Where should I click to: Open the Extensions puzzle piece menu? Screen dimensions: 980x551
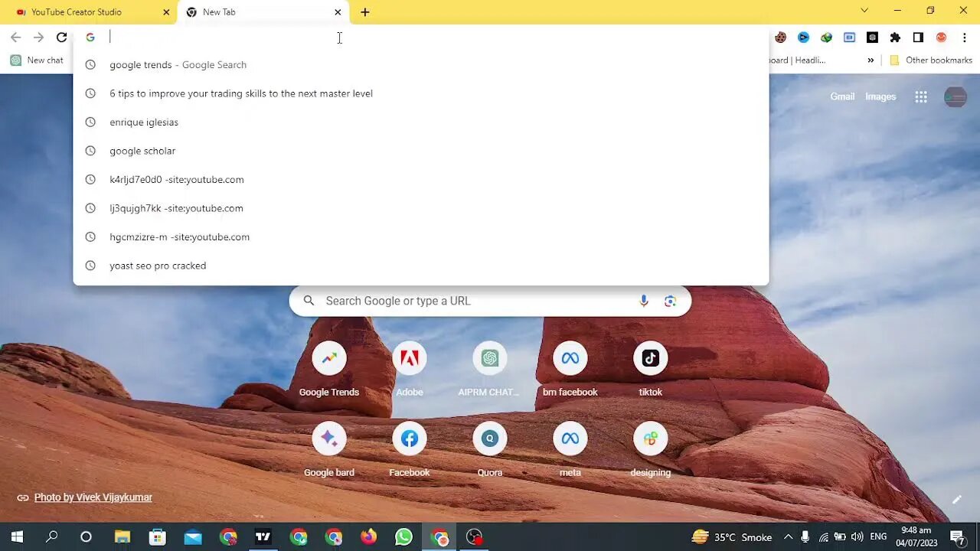(x=895, y=37)
